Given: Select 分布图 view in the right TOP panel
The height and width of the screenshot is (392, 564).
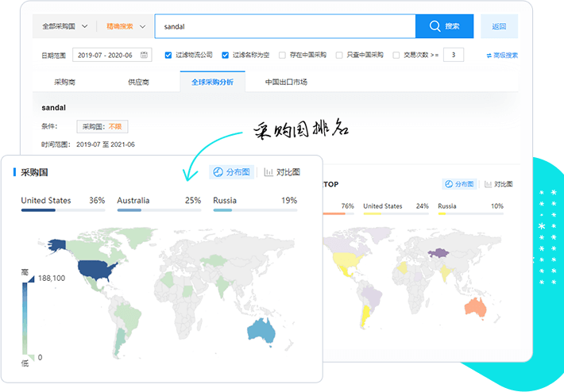Looking at the screenshot, I should pos(459,184).
